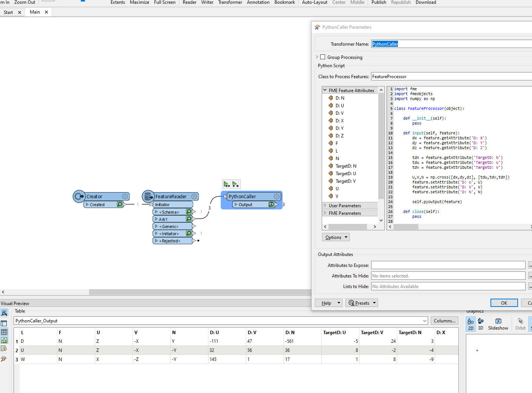This screenshot has width=532, height=393.
Task: Activate Orbit tool in graphics view
Action: 520,324
